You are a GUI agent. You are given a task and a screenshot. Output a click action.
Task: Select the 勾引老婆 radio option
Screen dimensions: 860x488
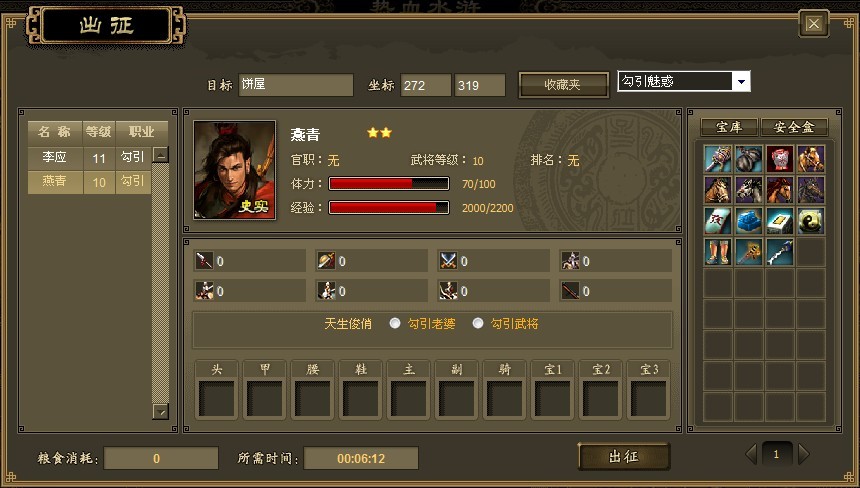(395, 324)
